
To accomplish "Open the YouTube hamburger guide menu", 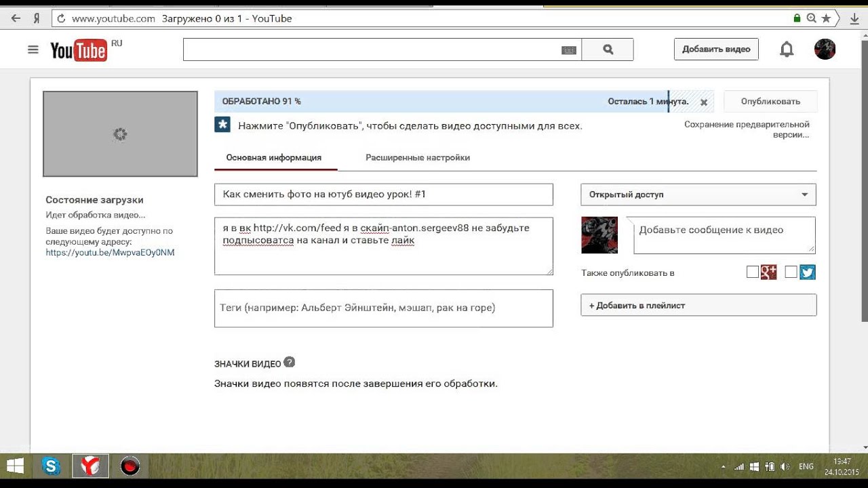I will click(33, 49).
